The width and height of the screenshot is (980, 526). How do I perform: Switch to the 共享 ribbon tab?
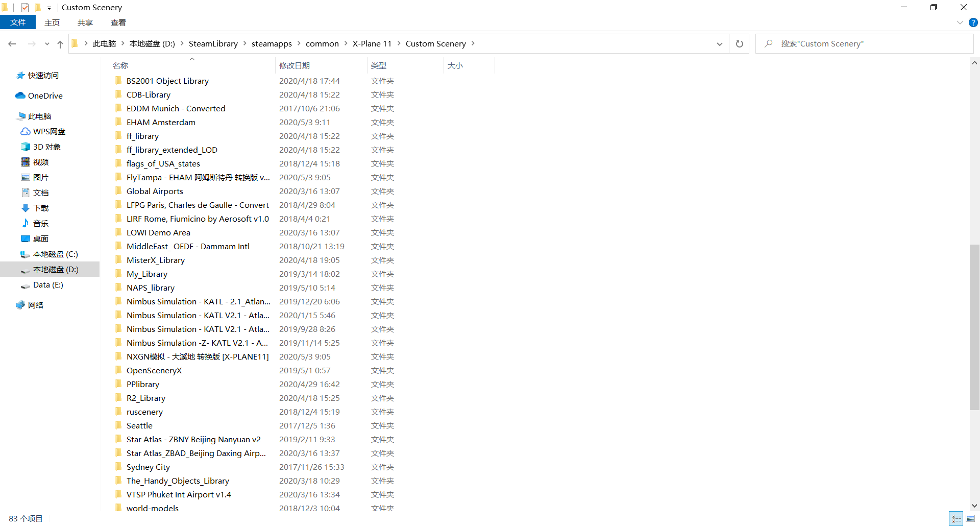coord(85,22)
